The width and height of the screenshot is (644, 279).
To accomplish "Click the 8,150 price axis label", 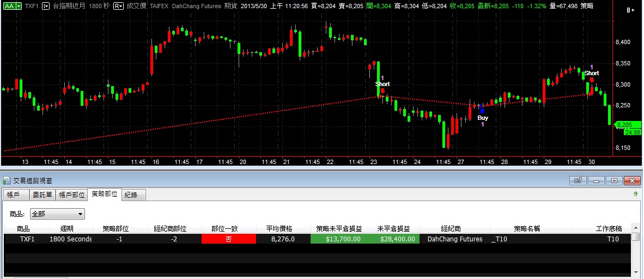I will point(623,148).
